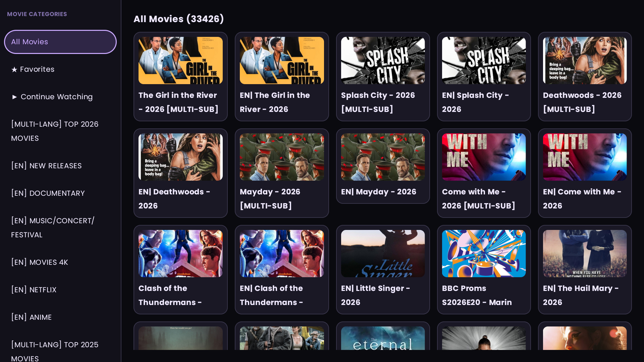Click title 'EN| Little Singer - 2026'

point(375,295)
